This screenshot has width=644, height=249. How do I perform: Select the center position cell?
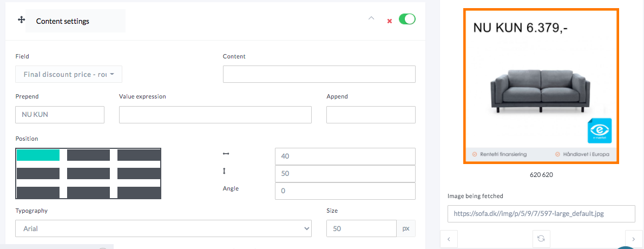click(x=88, y=173)
